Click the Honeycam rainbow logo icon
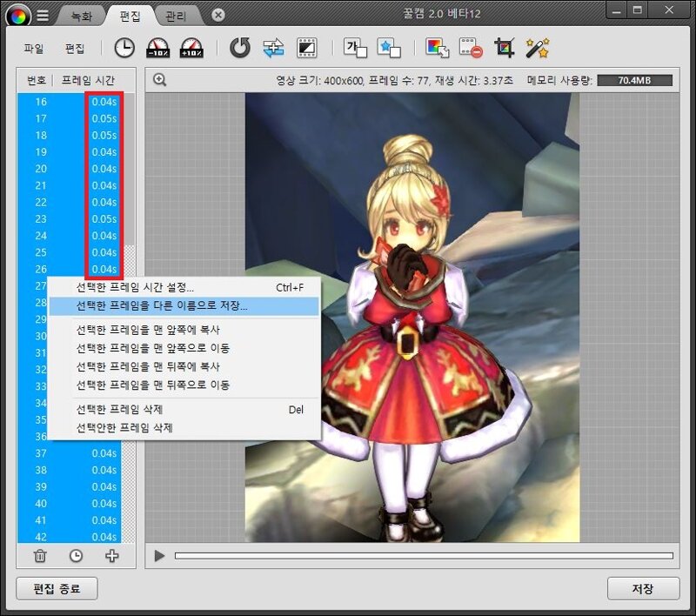Screen dimensions: 696x616 coord(18,17)
